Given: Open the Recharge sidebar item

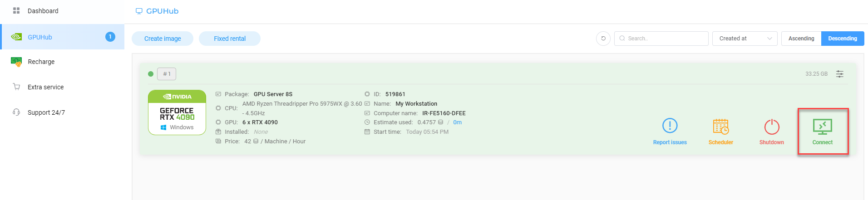Looking at the screenshot, I should (x=41, y=62).
